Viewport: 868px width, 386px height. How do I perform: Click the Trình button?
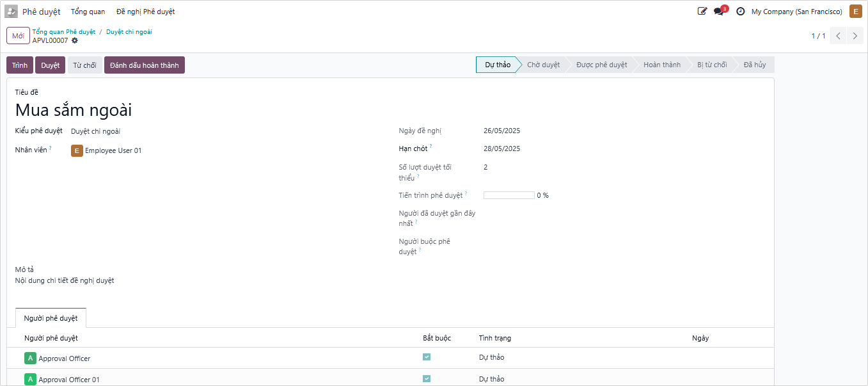pos(20,65)
